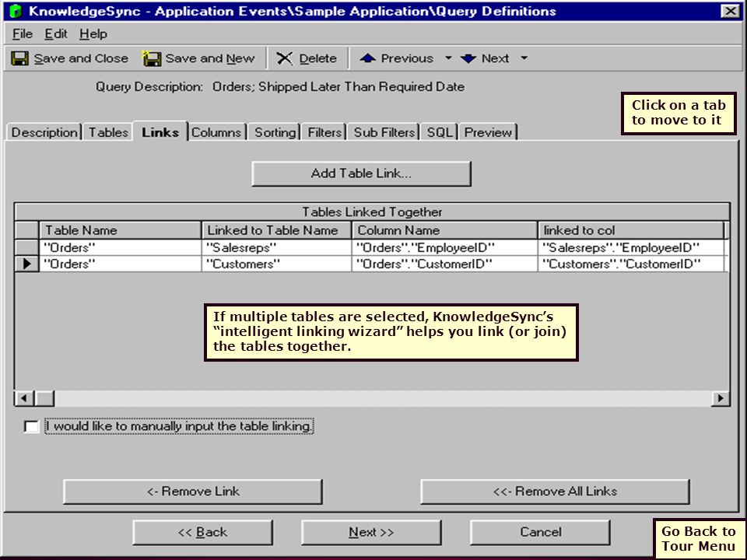
Task: Click the Save and Close label text
Action: tap(81, 58)
